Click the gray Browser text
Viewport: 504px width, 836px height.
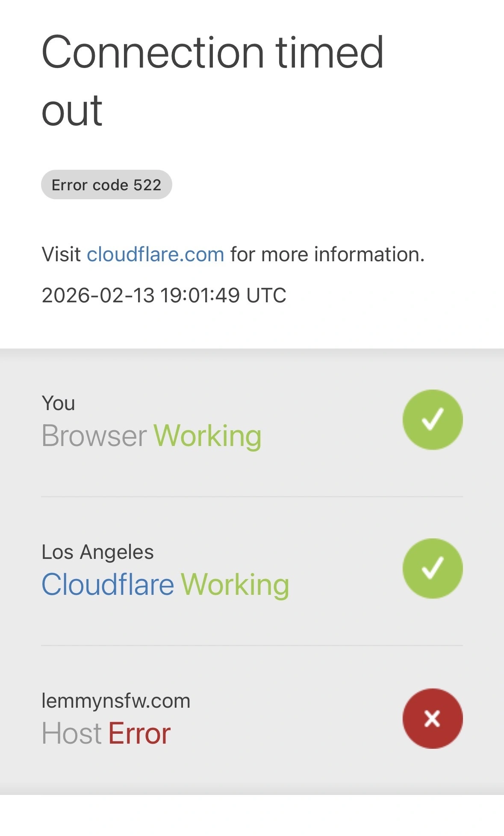point(94,436)
